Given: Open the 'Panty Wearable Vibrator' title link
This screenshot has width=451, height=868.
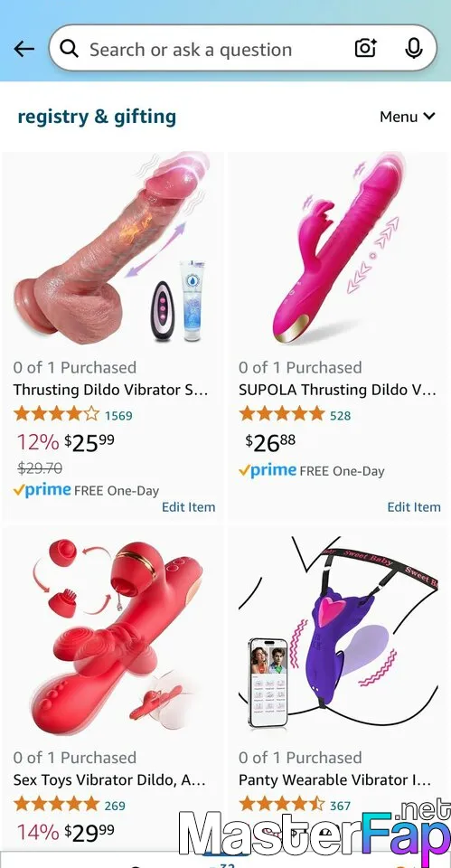Looking at the screenshot, I should (x=334, y=780).
